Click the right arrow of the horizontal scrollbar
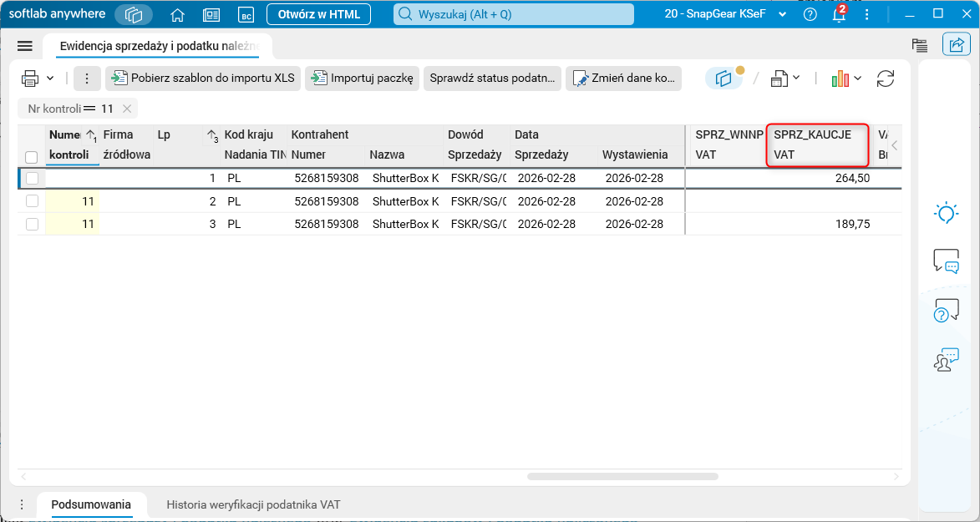Screen dimensions: 980x522 tap(896, 476)
